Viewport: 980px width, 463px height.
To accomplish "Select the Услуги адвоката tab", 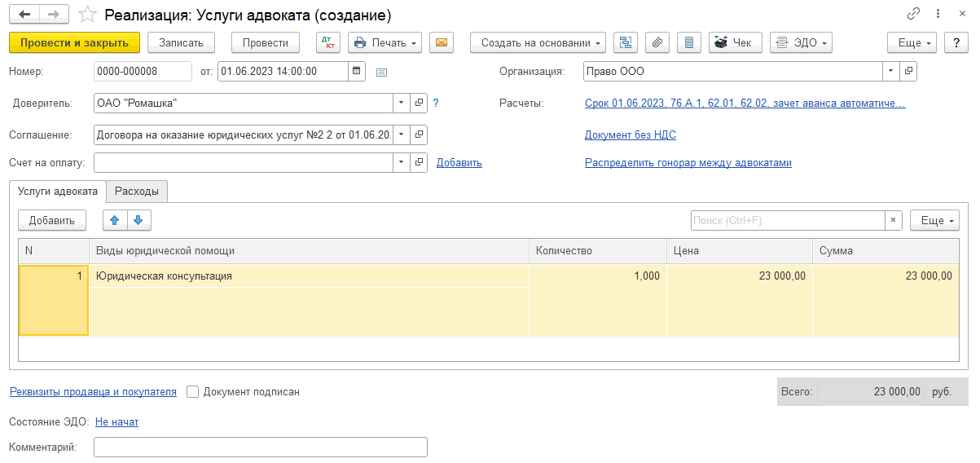I will tap(58, 192).
